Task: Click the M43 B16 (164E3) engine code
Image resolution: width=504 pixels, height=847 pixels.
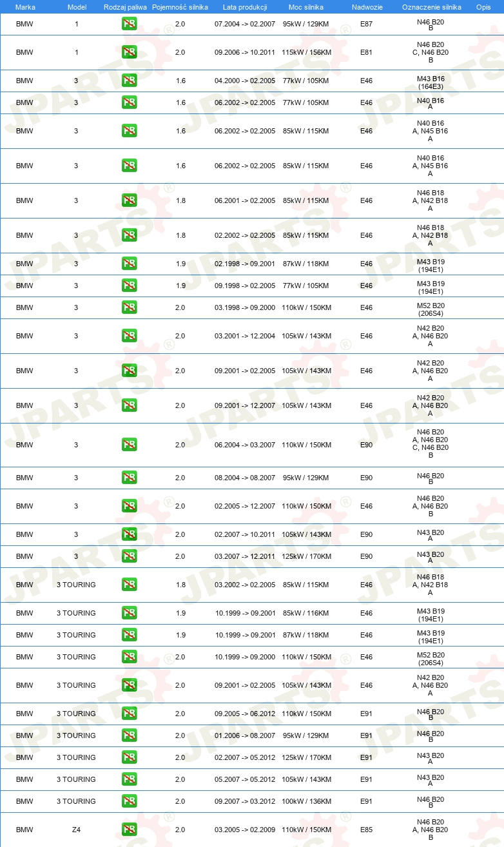Action: [431, 83]
